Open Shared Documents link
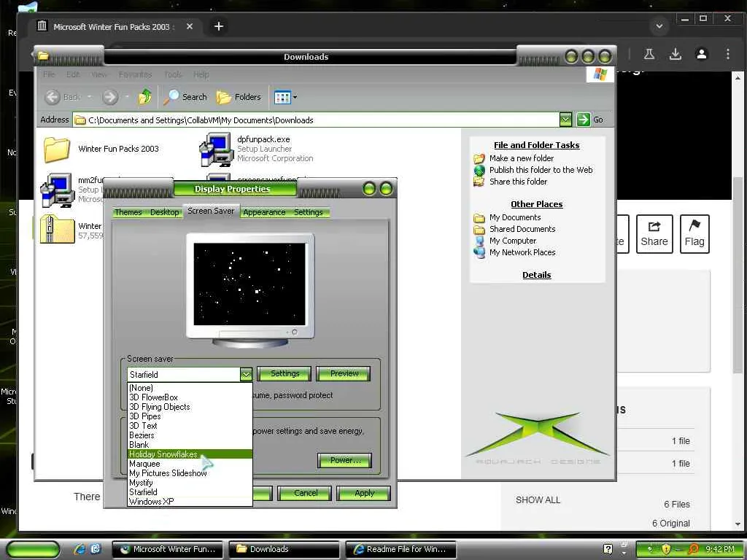Viewport: 747px width, 560px height. (x=522, y=229)
